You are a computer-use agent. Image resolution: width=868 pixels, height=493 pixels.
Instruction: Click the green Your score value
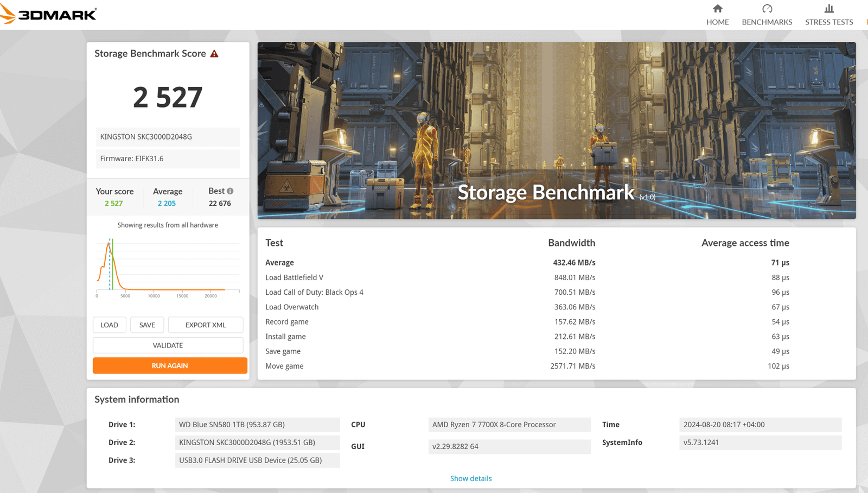point(114,204)
